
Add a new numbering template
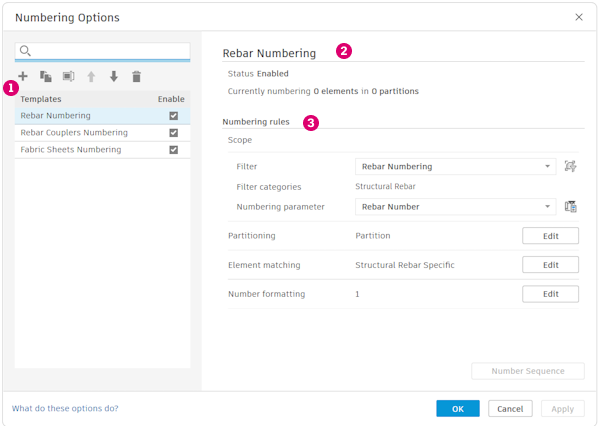pos(23,76)
